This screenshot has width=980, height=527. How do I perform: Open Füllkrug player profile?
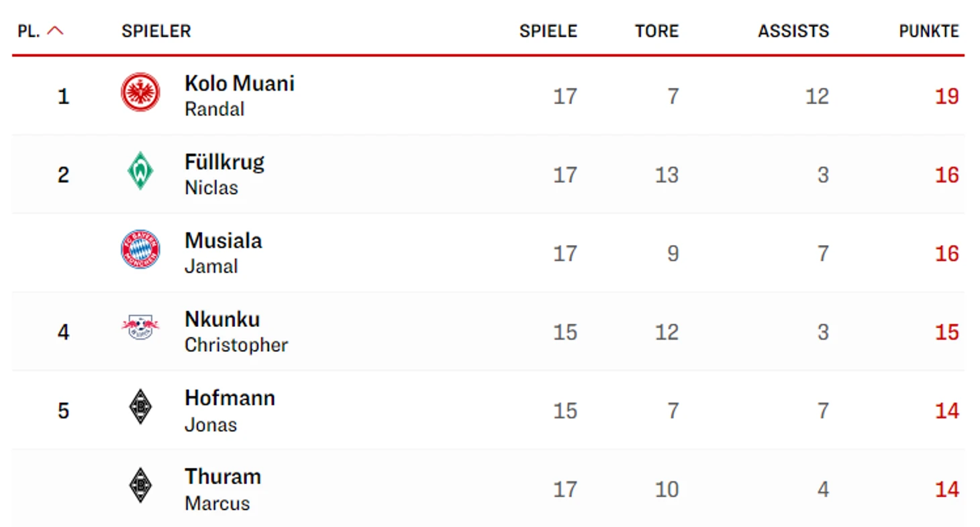tap(224, 162)
